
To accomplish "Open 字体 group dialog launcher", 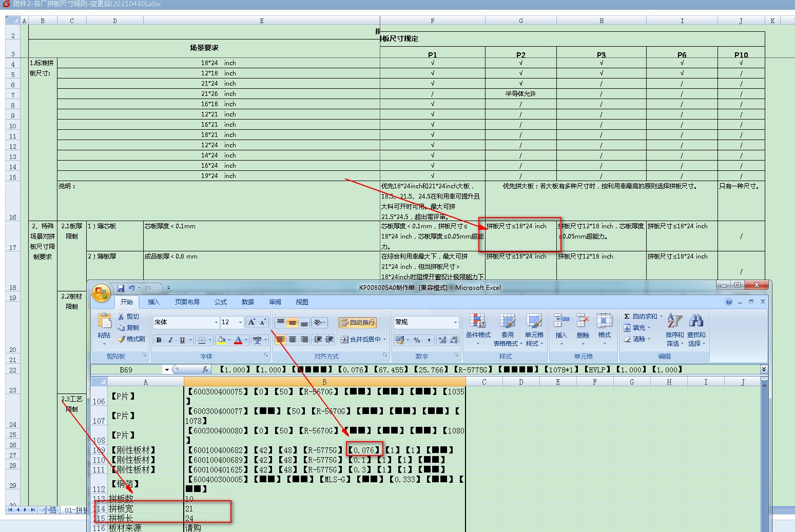I will [x=266, y=355].
